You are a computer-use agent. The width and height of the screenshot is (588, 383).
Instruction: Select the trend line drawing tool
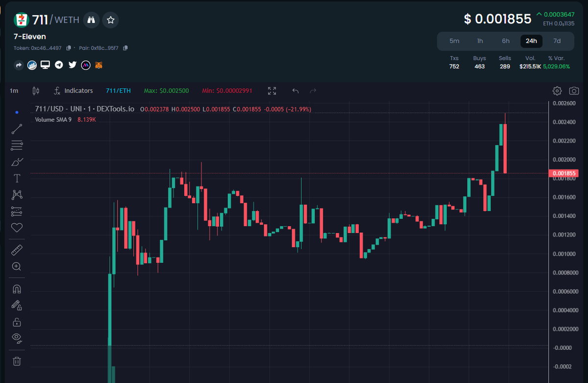pyautogui.click(x=17, y=129)
